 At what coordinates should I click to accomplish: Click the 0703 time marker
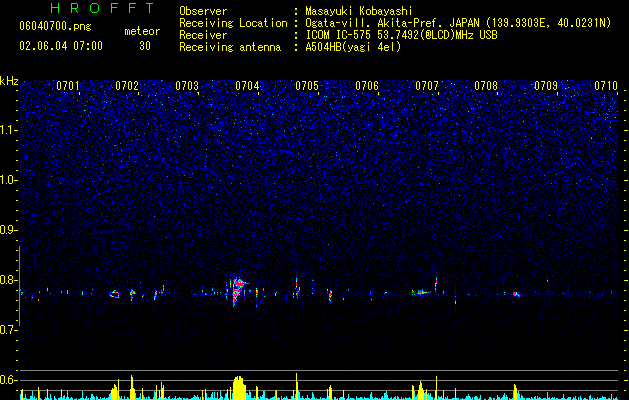(187, 85)
